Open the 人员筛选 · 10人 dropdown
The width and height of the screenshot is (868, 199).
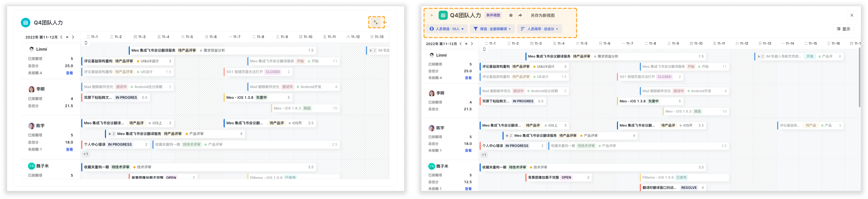click(x=447, y=29)
